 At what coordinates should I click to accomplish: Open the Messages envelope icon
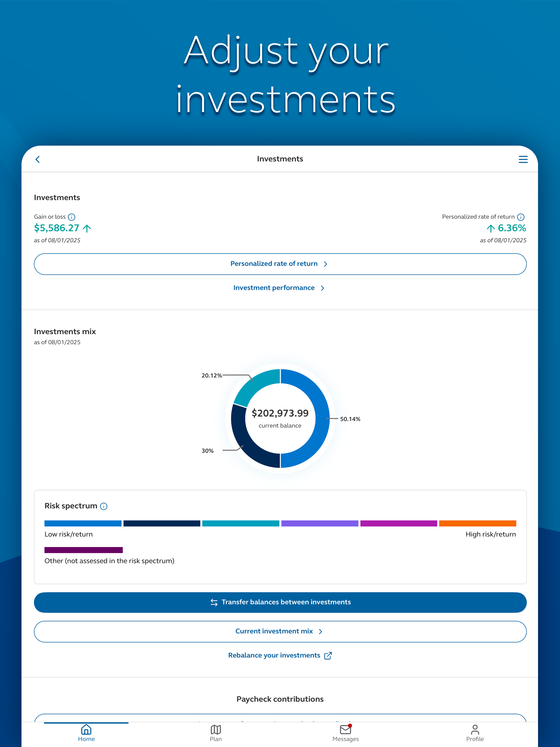(345, 729)
